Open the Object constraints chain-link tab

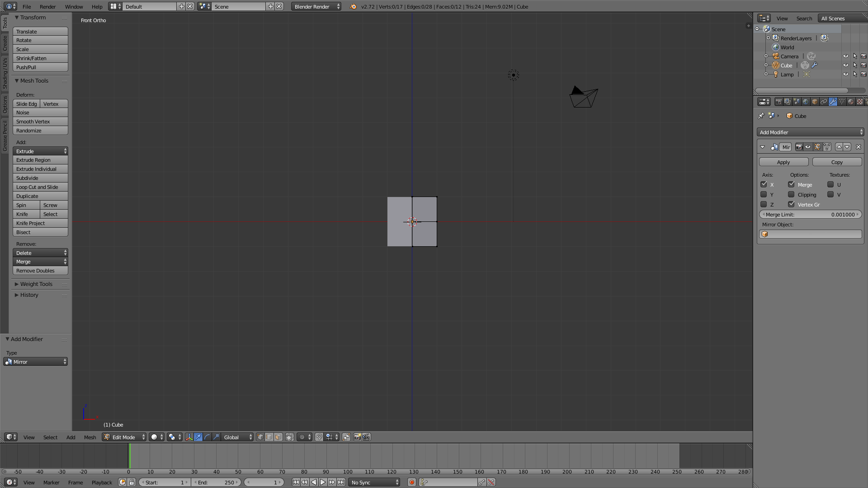tap(824, 102)
